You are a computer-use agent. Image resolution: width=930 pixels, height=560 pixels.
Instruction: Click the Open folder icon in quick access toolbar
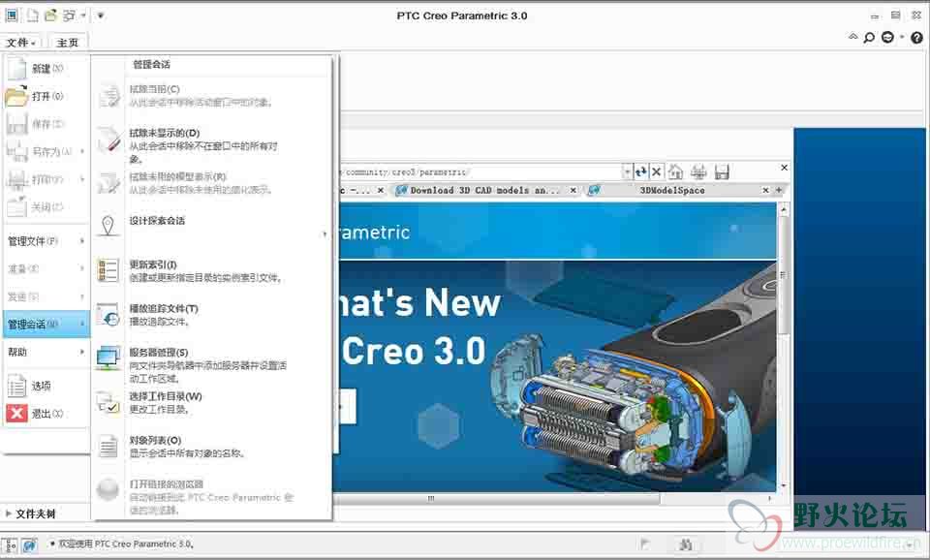coord(51,16)
